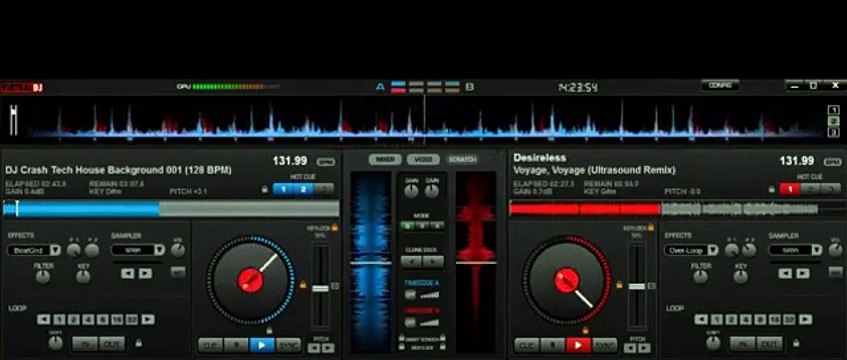847x360 pixels.
Task: Click the left deck pitch slider handle
Action: tap(320, 288)
